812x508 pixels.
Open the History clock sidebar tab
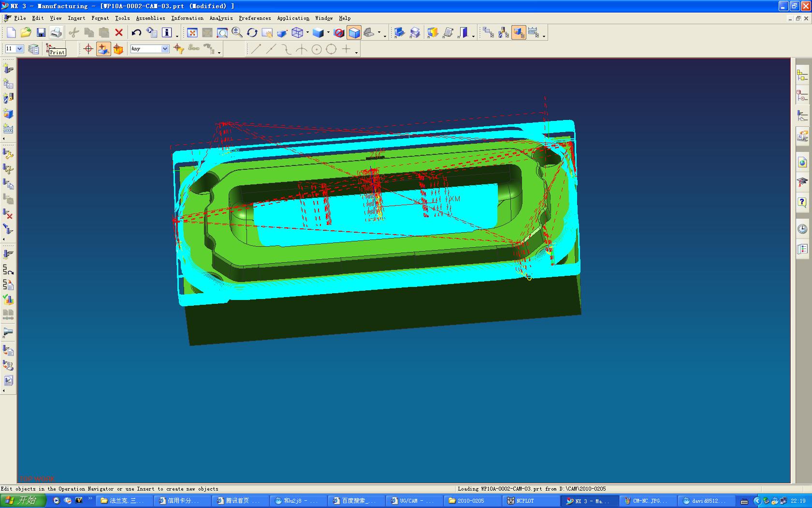[802, 229]
